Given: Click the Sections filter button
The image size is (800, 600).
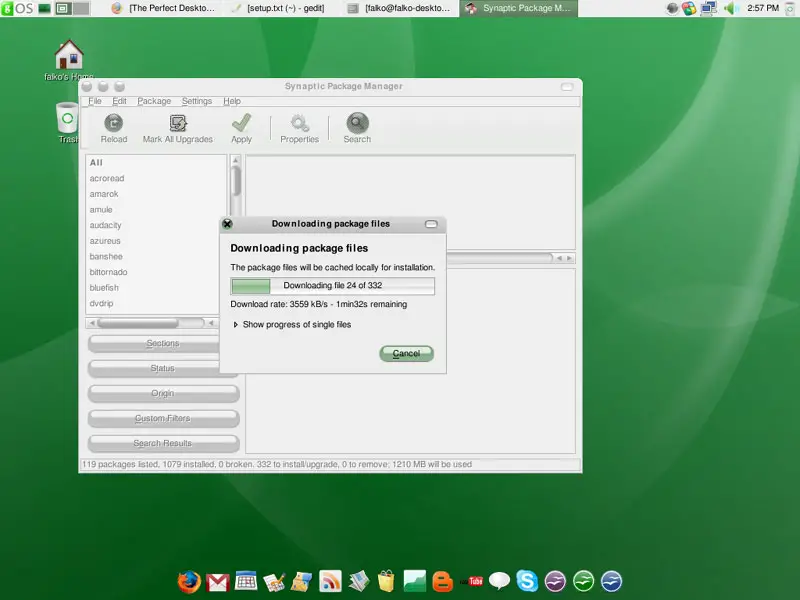Looking at the screenshot, I should 154,343.
